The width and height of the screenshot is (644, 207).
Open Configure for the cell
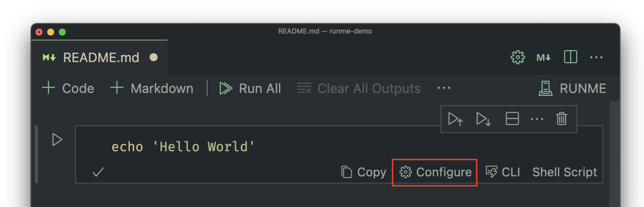pos(435,172)
